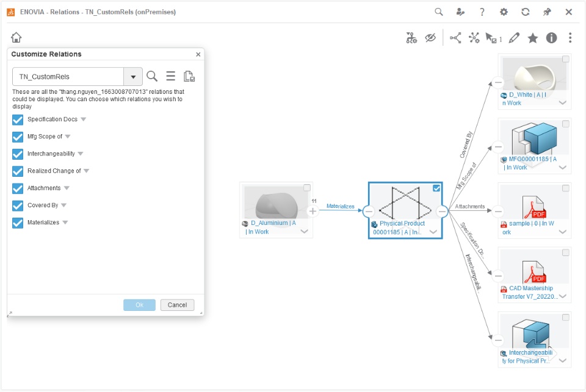
Task: Open the three-dot more options menu
Action: 570,38
